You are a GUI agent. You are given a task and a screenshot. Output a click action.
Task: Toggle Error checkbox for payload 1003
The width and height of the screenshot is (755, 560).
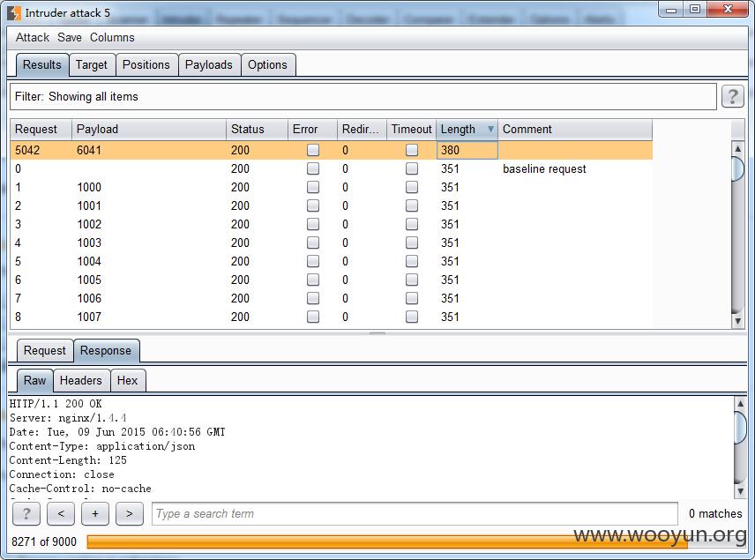pyautogui.click(x=313, y=243)
